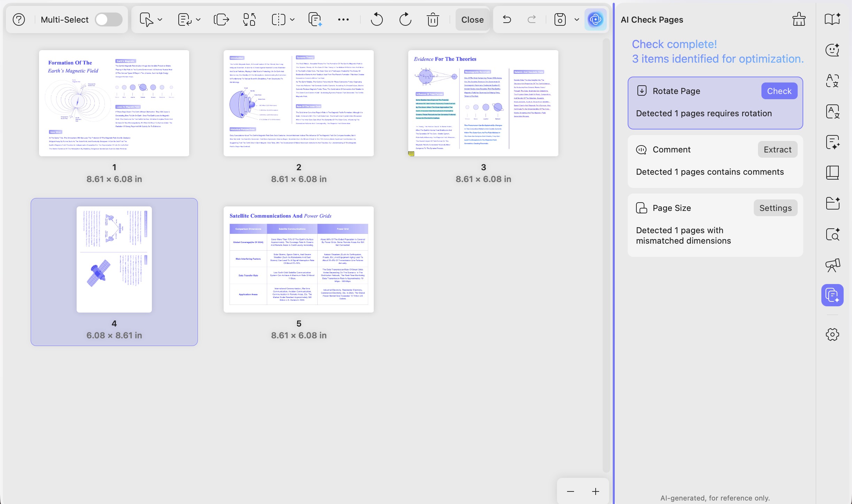852x504 pixels.
Task: Rotate page clockwise using toolbar icon
Action: (x=405, y=20)
